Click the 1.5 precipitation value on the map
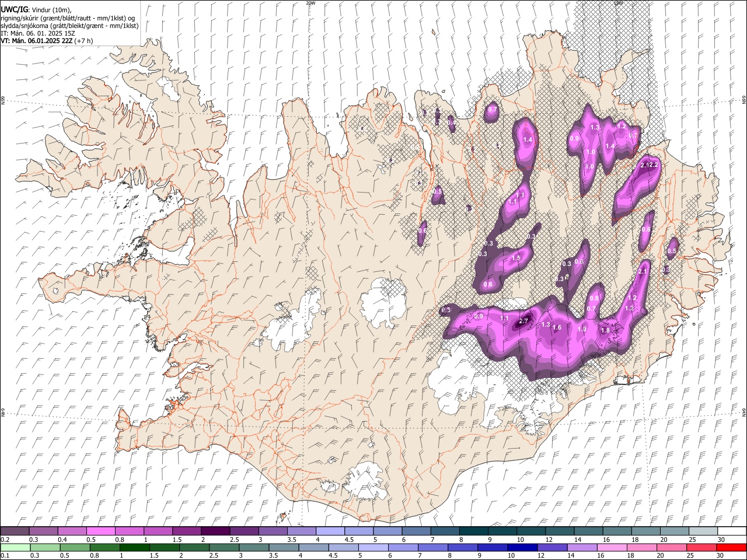 coord(516,258)
